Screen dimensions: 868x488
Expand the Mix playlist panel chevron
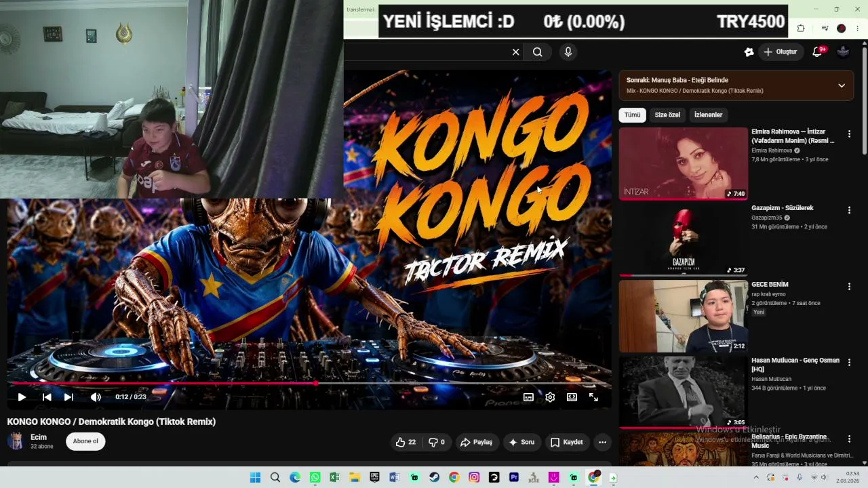[x=842, y=85]
